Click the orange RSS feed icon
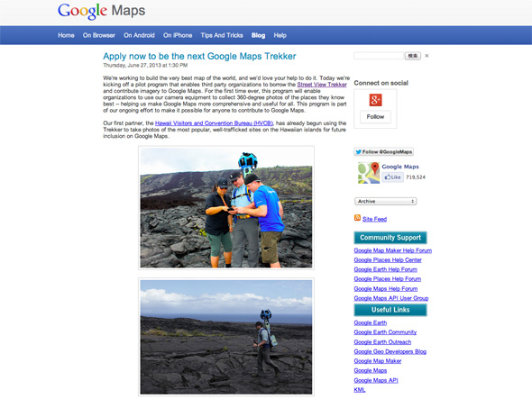The height and width of the screenshot is (399, 532). click(x=357, y=218)
